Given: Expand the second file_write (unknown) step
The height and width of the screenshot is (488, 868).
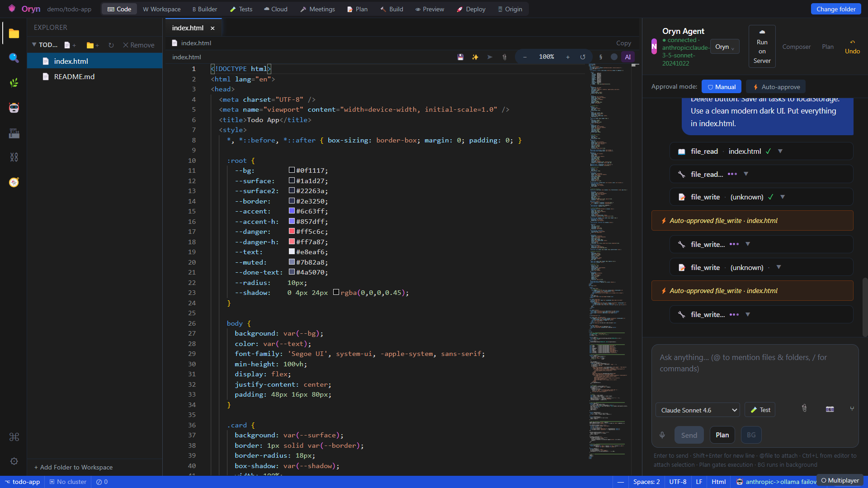Looking at the screenshot, I should click(x=778, y=267).
